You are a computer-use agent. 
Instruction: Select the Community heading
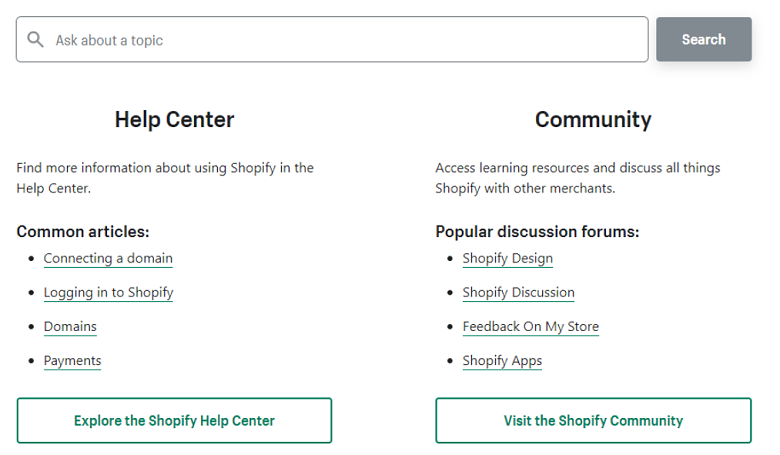coord(593,119)
